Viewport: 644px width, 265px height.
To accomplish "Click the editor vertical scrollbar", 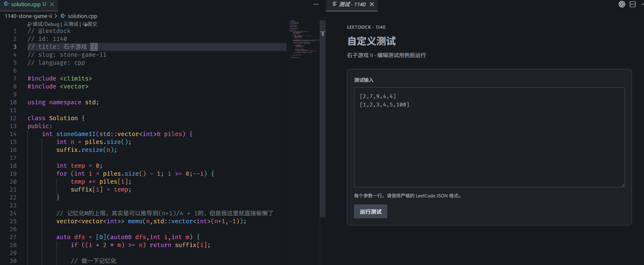I will pos(323,119).
